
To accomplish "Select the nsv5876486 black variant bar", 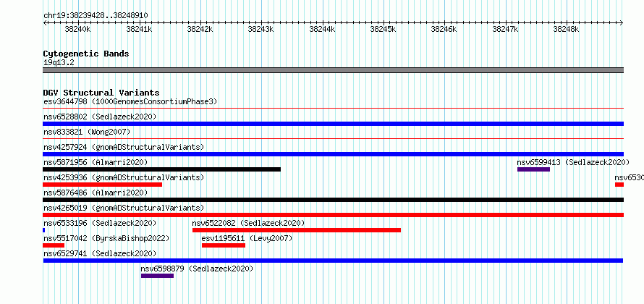I will tap(333, 200).
